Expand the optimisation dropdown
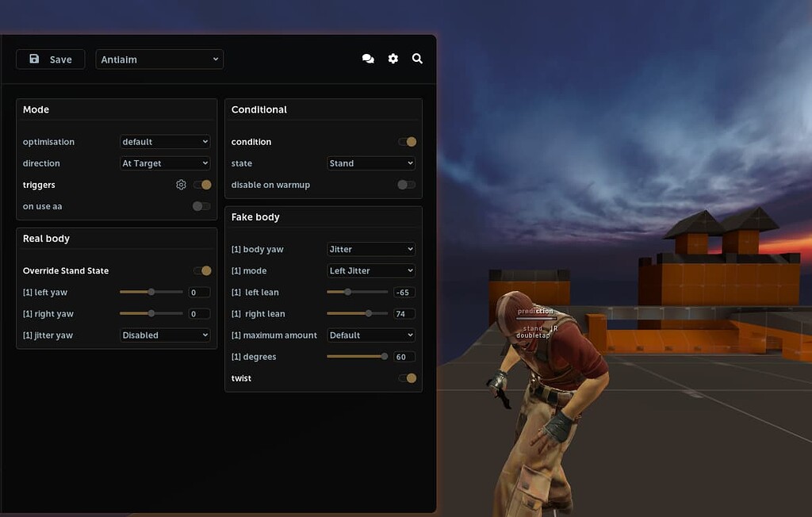Screen dimensions: 812x517 click(165, 142)
